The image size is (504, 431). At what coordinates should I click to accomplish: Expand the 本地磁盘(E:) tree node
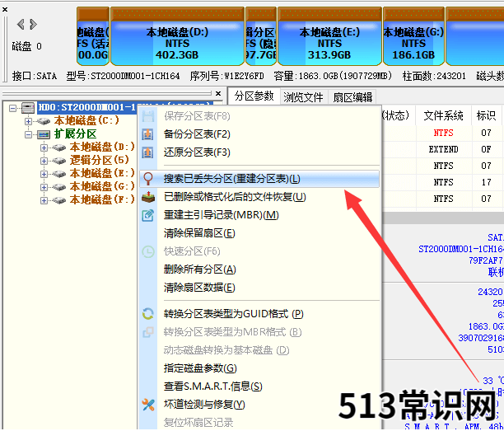(44, 174)
